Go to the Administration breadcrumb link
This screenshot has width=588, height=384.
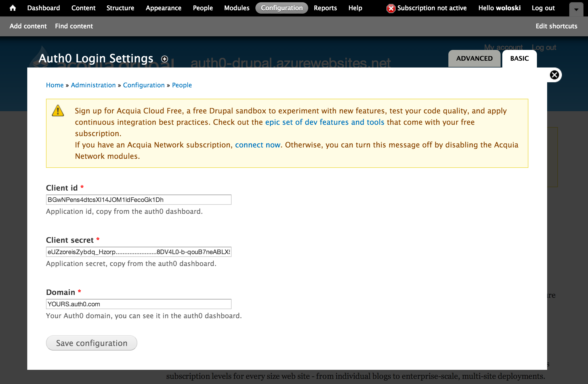pos(93,85)
